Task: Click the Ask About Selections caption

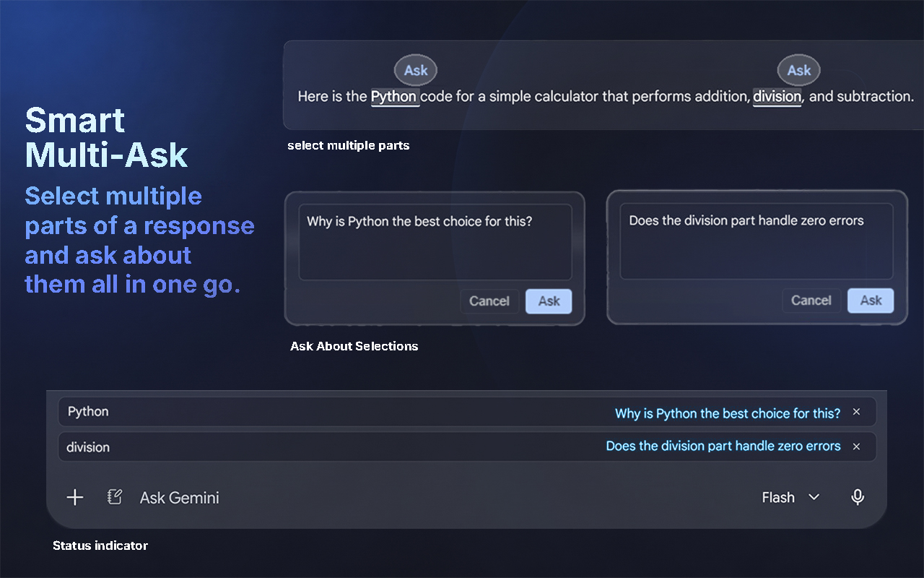Action: pyautogui.click(x=354, y=346)
